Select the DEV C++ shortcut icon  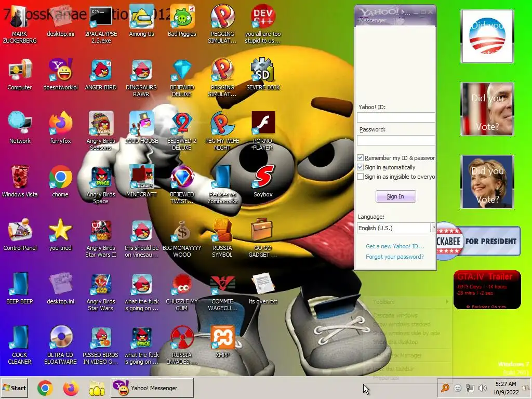[x=263, y=24]
